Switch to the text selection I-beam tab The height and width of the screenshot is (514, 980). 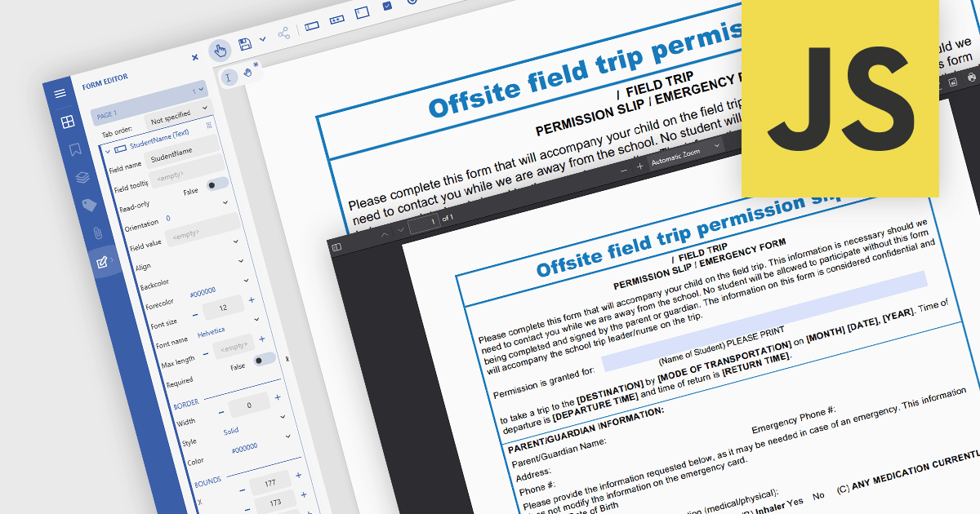[229, 76]
